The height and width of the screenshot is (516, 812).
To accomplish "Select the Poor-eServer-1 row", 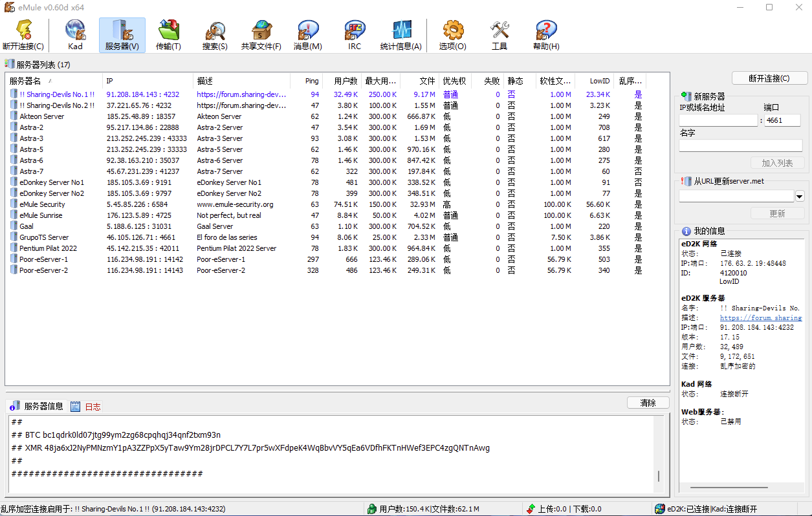I will pyautogui.click(x=326, y=259).
